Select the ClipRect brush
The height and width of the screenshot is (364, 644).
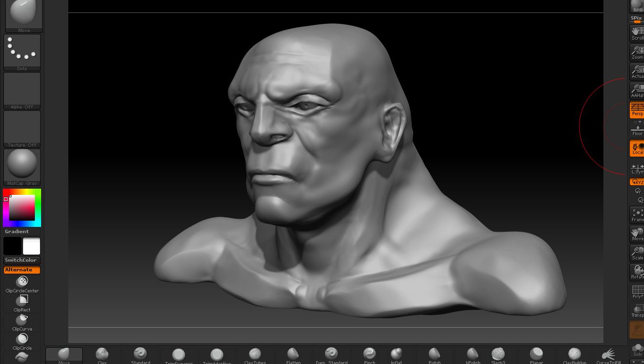[x=22, y=303]
